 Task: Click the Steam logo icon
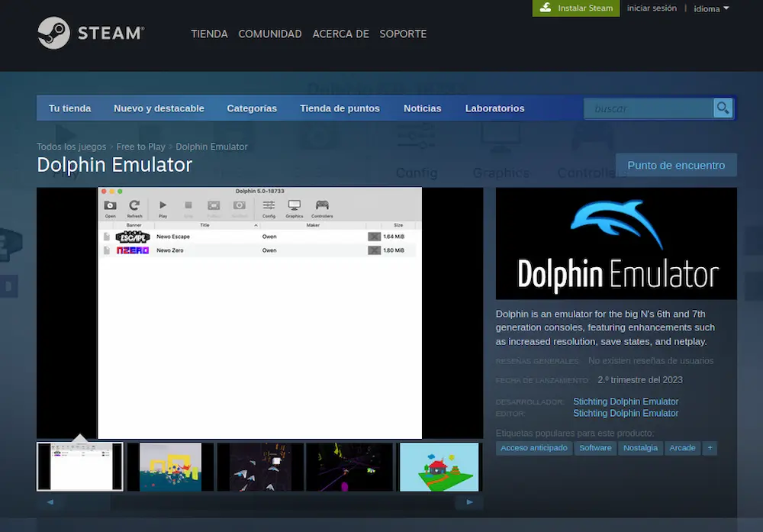[53, 33]
